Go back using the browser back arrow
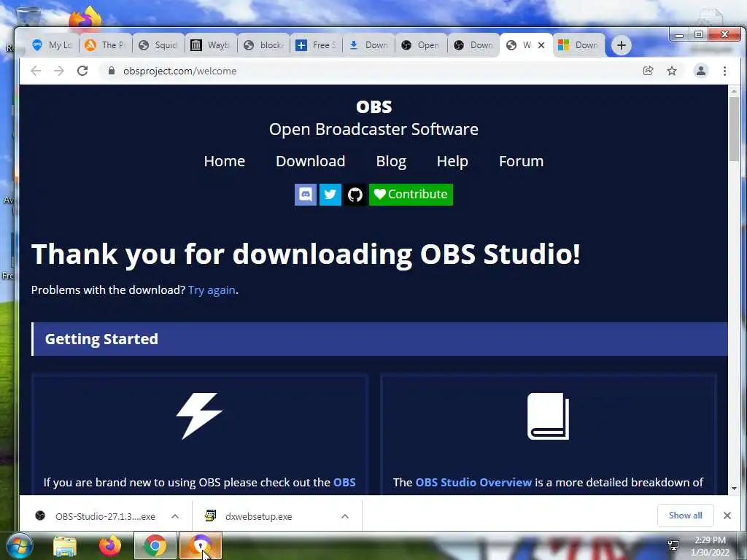 coord(36,71)
